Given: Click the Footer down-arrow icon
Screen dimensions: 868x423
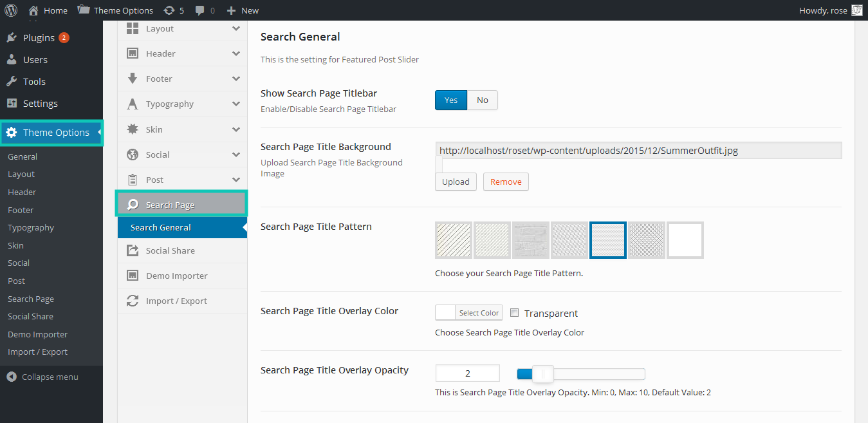Looking at the screenshot, I should (x=133, y=79).
